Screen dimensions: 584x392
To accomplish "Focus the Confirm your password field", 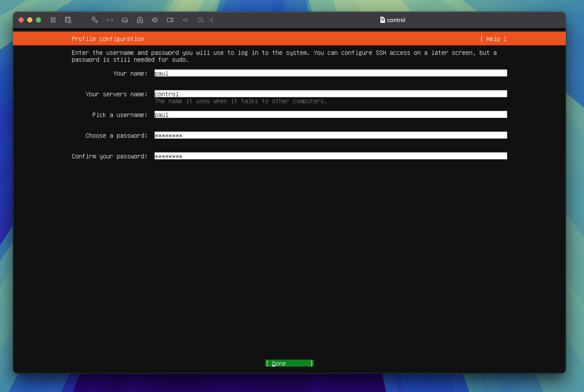I will (x=330, y=156).
